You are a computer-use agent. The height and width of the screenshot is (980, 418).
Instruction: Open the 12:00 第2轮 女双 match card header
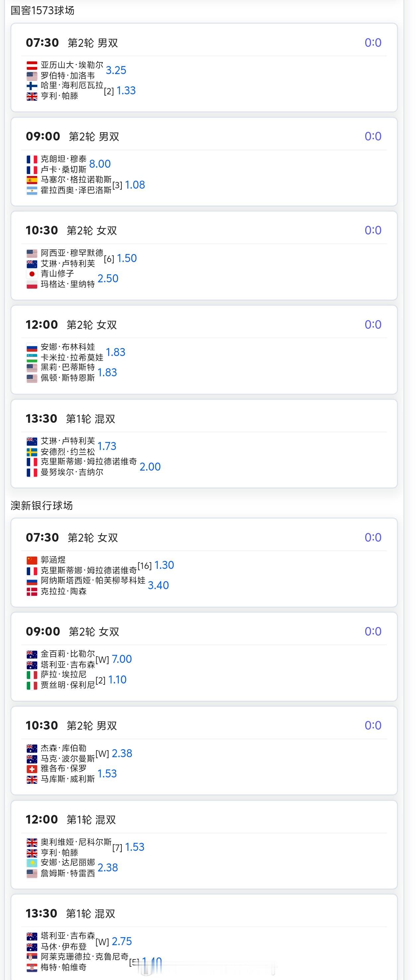pos(91,324)
